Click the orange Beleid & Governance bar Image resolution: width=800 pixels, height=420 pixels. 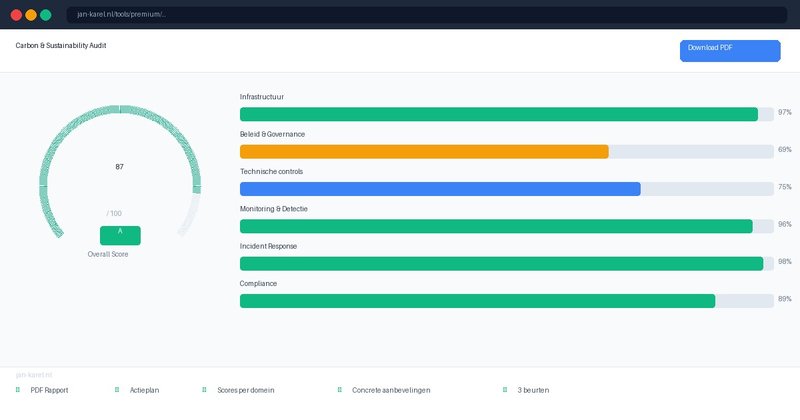pyautogui.click(x=424, y=151)
